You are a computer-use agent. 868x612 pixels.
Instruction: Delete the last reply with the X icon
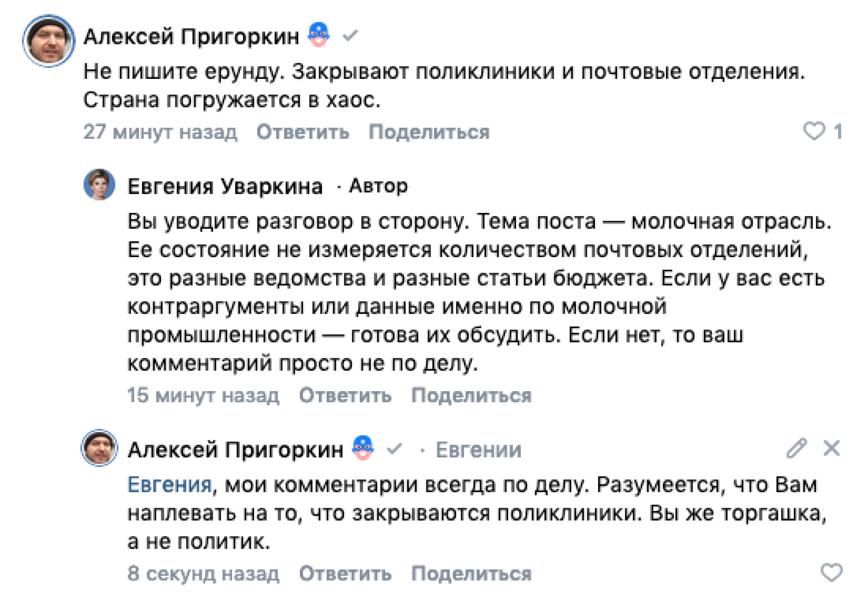click(831, 448)
